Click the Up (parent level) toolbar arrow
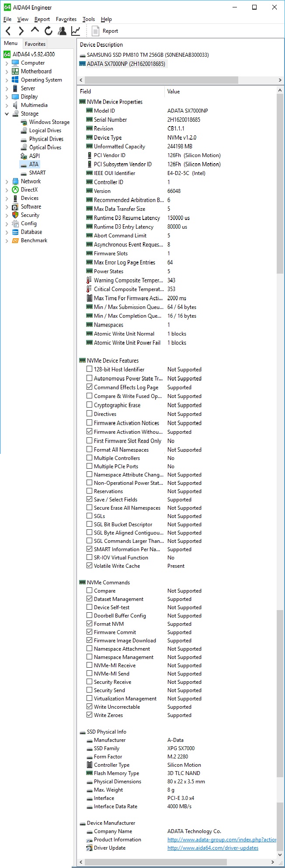Screen dimensions: 285x868 point(35,31)
